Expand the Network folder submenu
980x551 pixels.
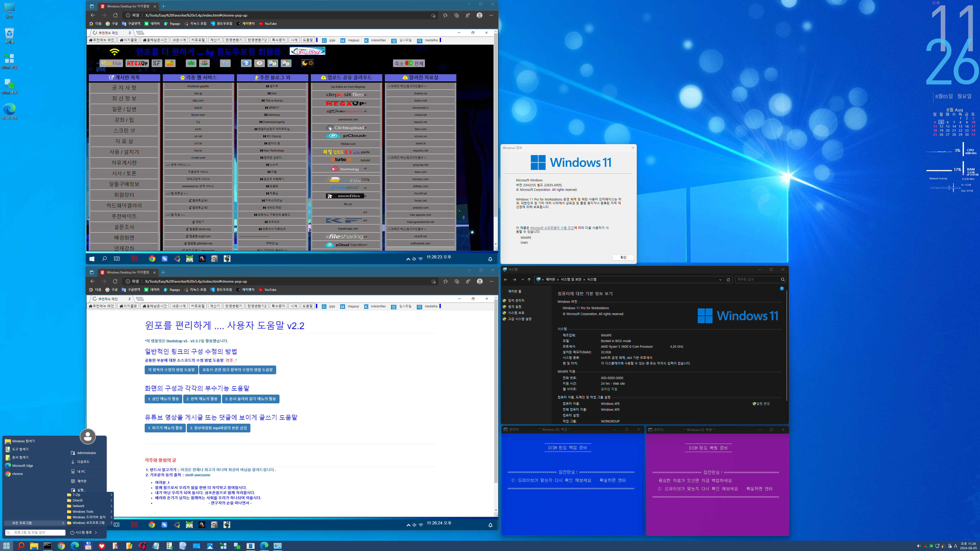(x=112, y=506)
